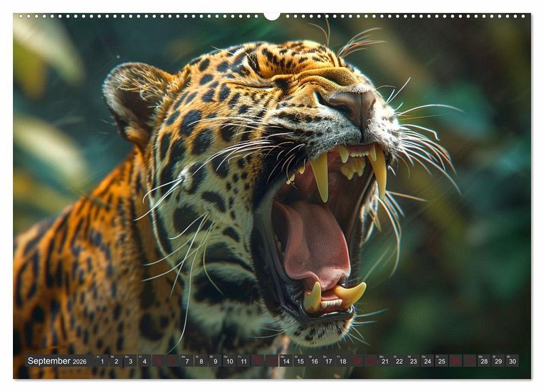The image size is (544, 392).
Task: Pick day 9 in the date row
Action: (x=215, y=361)
